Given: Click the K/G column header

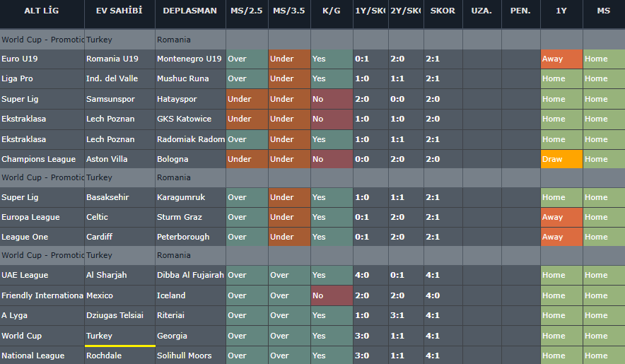Looking at the screenshot, I should [x=332, y=14].
